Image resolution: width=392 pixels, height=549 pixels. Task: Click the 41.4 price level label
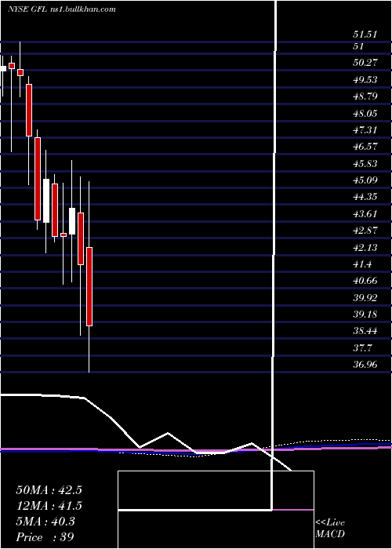(x=363, y=264)
